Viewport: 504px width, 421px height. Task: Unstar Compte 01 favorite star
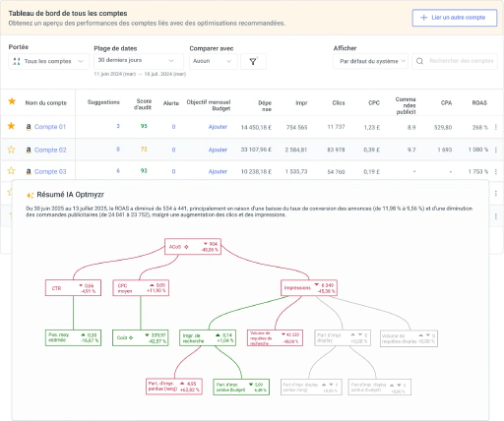click(x=12, y=126)
